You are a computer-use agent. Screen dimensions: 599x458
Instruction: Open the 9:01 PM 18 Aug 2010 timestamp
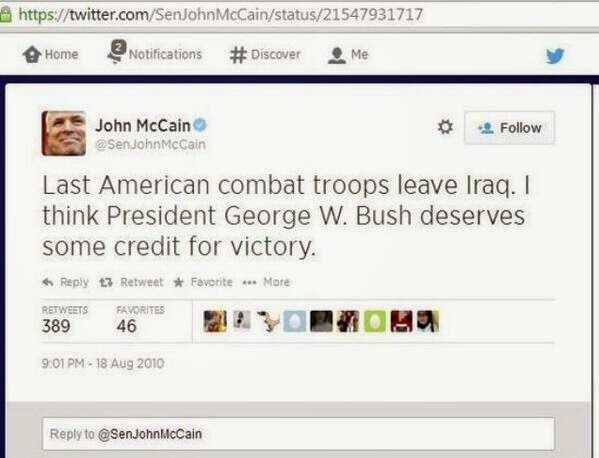[x=103, y=363]
